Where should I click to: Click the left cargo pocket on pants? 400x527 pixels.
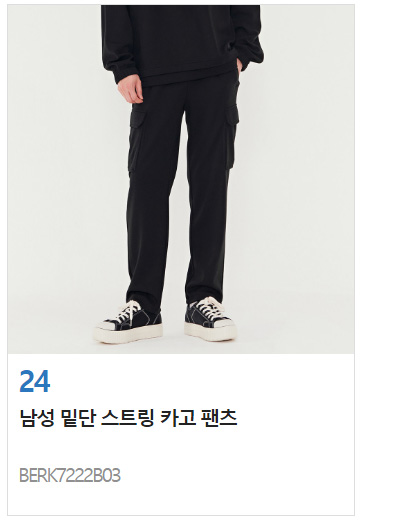coord(137,139)
